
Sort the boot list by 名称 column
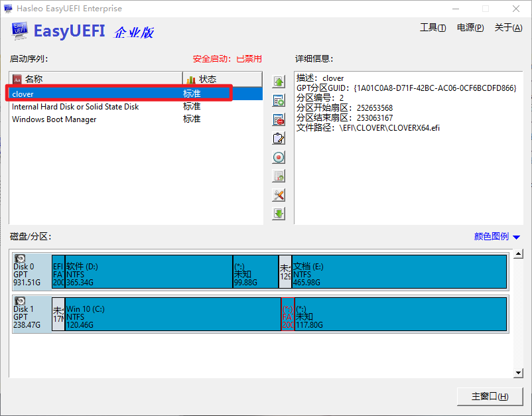[x=96, y=79]
